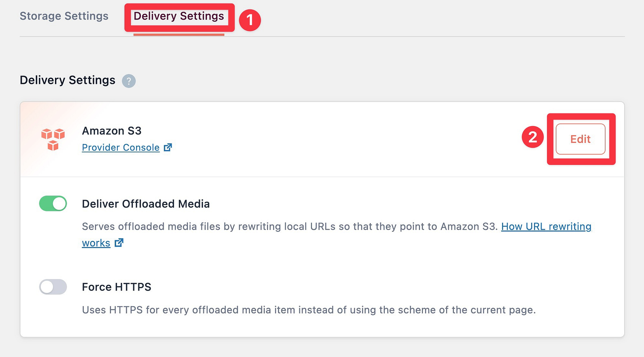Click the Edit button for Amazon S3

(580, 139)
